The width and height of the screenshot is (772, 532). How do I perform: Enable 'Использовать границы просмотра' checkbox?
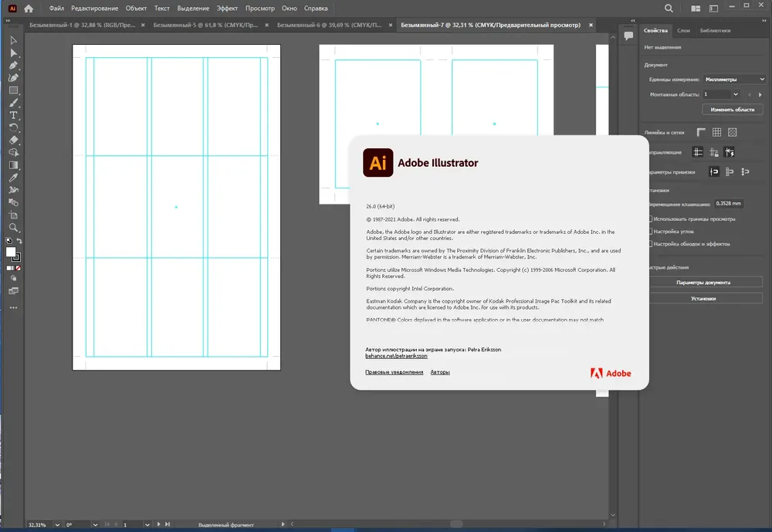point(650,219)
